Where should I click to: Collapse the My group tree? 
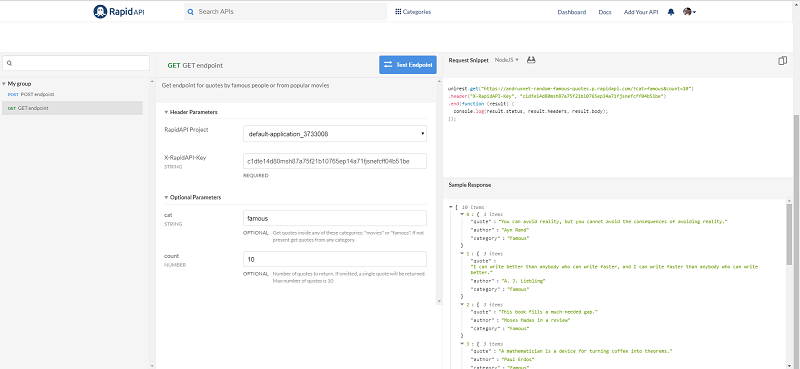pos(4,84)
